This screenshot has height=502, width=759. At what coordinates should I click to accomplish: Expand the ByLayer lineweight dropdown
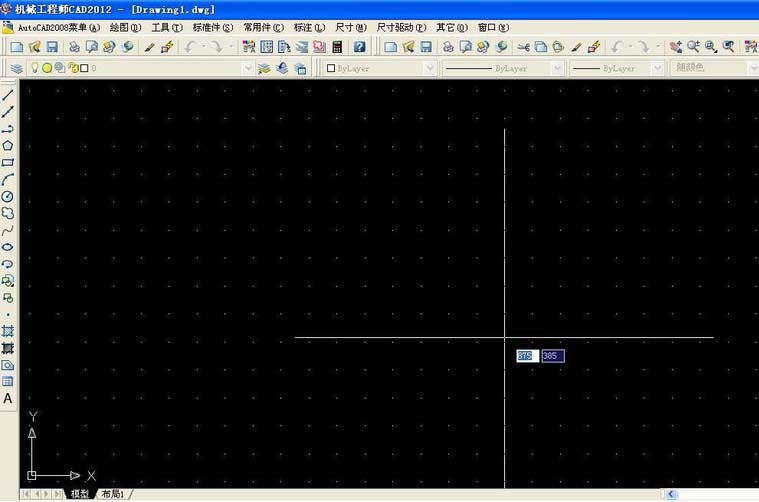pos(657,68)
